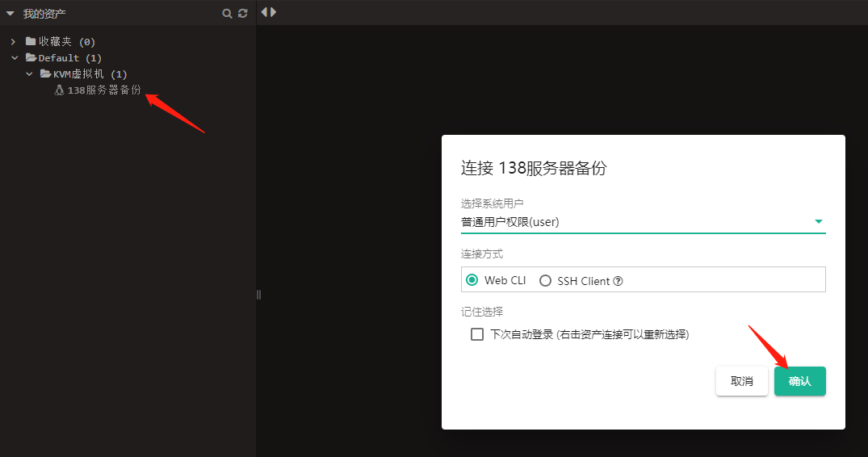Click the 我的资产 panel title

pos(44,13)
